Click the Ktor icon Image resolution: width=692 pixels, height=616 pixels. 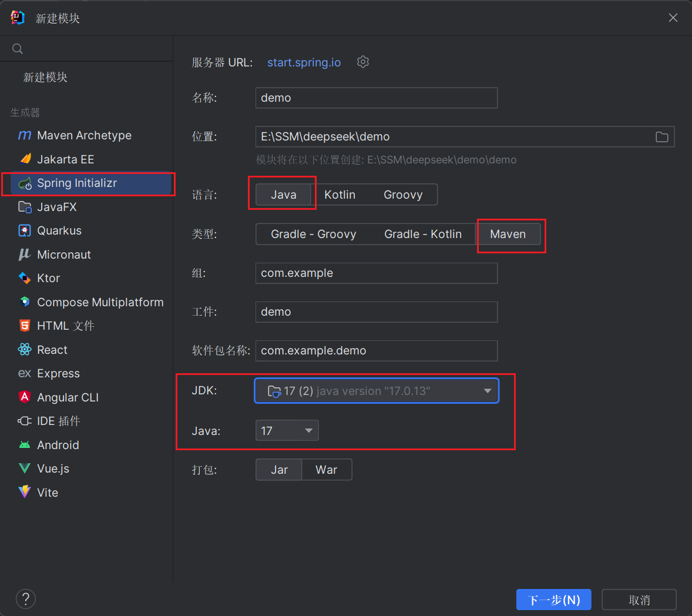(25, 278)
